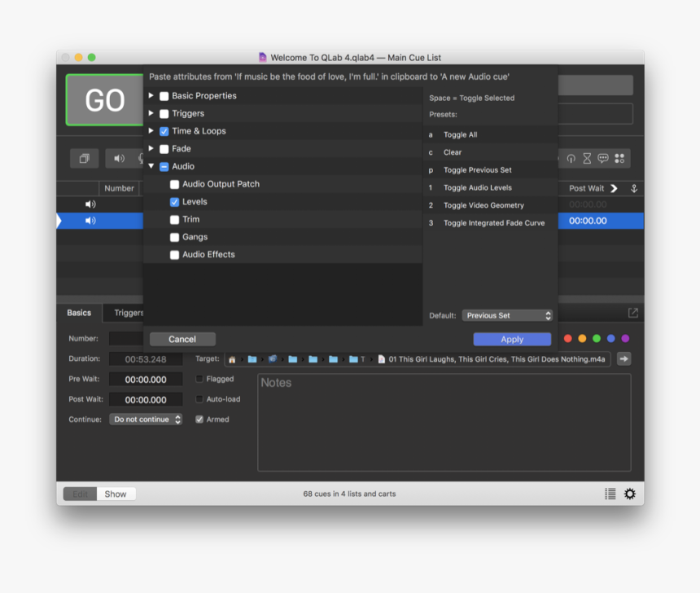Uncheck the Time & Loops checkbox
The image size is (700, 593).
click(x=164, y=131)
